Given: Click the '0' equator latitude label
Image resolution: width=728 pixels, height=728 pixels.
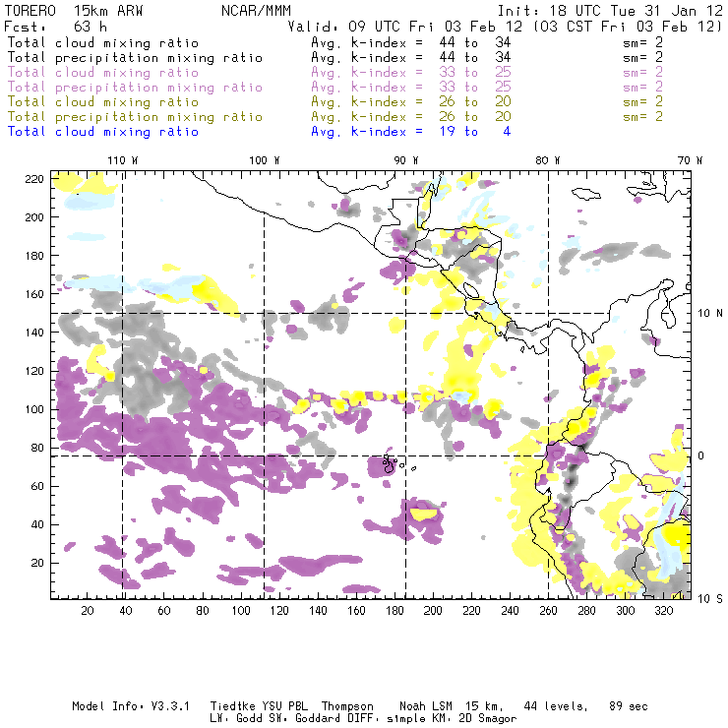Looking at the screenshot, I should pyautogui.click(x=700, y=455).
